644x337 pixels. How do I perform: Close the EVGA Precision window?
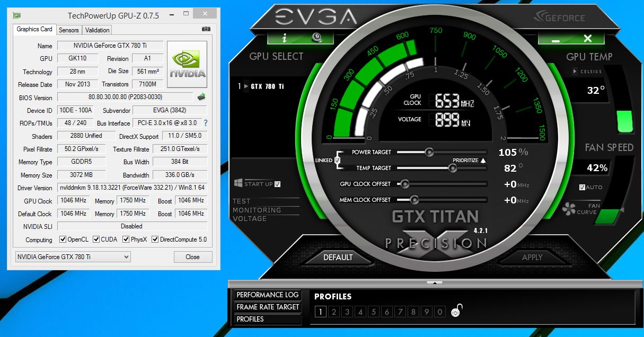click(587, 38)
